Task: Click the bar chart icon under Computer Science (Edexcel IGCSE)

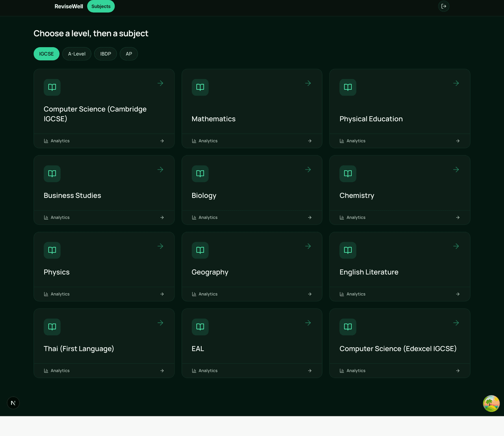Action: (342, 371)
